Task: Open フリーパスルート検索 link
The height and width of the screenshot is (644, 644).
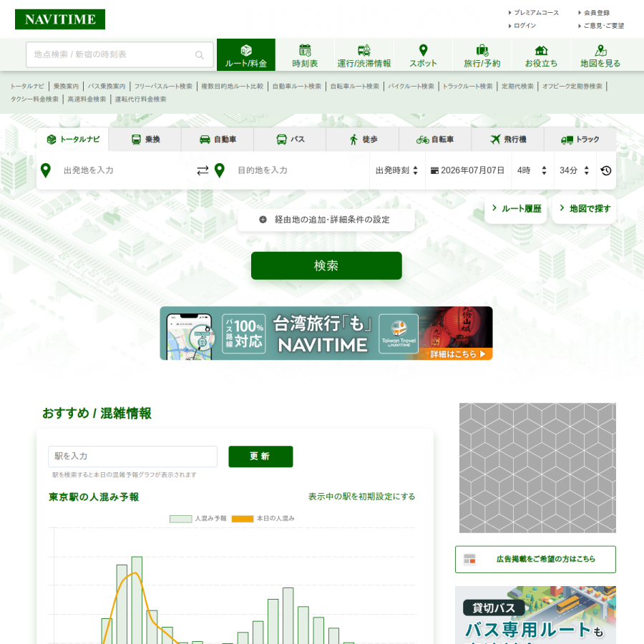Action: pos(163,87)
